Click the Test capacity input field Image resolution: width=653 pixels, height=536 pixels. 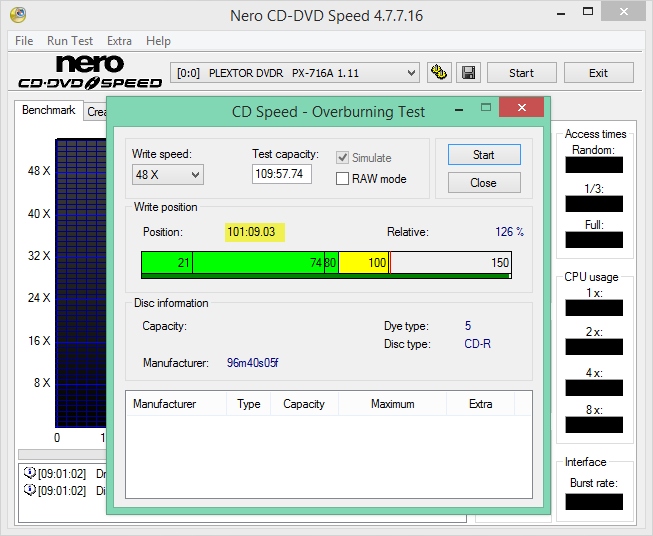point(282,174)
